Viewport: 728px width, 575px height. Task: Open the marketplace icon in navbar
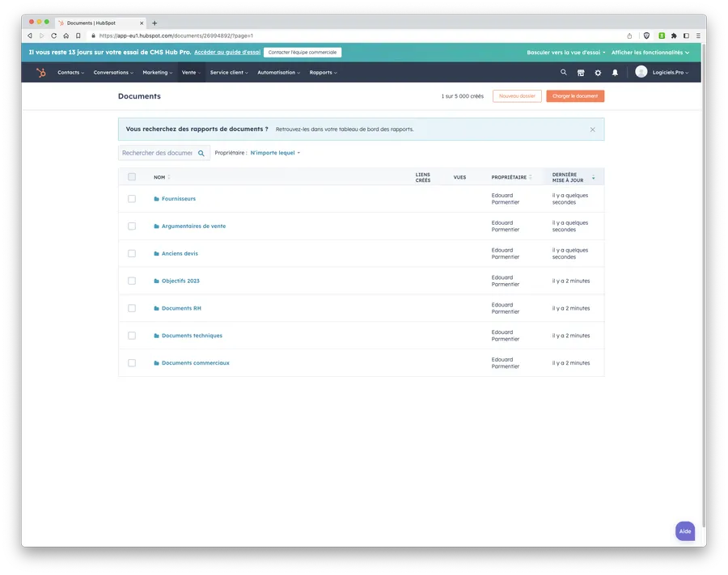[581, 73]
